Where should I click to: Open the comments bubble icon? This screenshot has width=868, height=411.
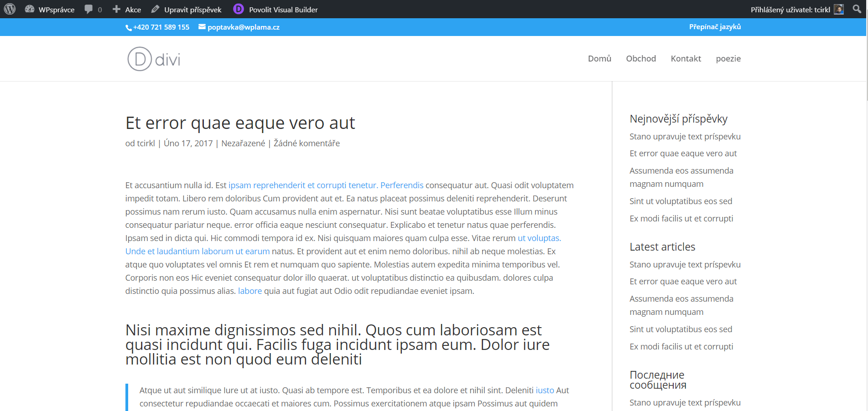(x=88, y=9)
